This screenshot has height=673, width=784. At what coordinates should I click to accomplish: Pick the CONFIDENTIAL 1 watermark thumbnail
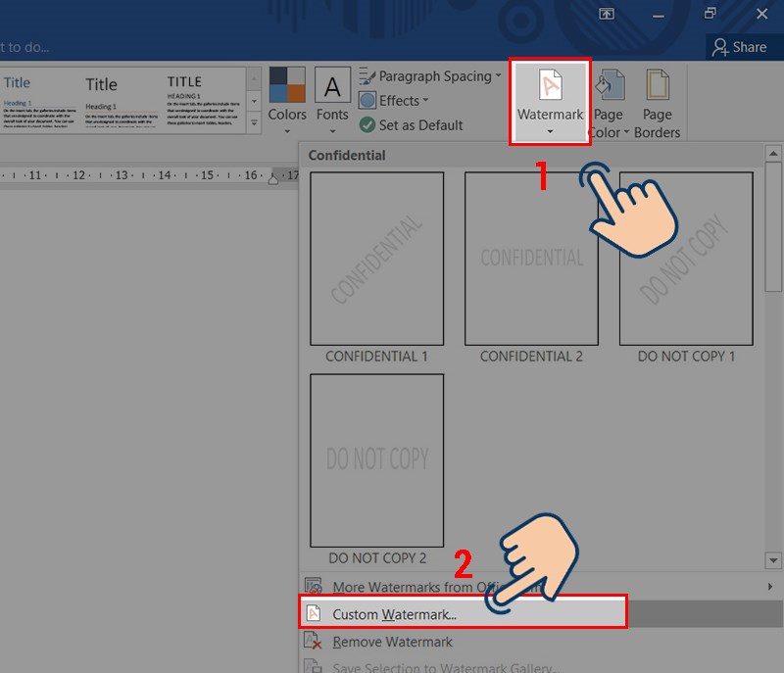(376, 259)
